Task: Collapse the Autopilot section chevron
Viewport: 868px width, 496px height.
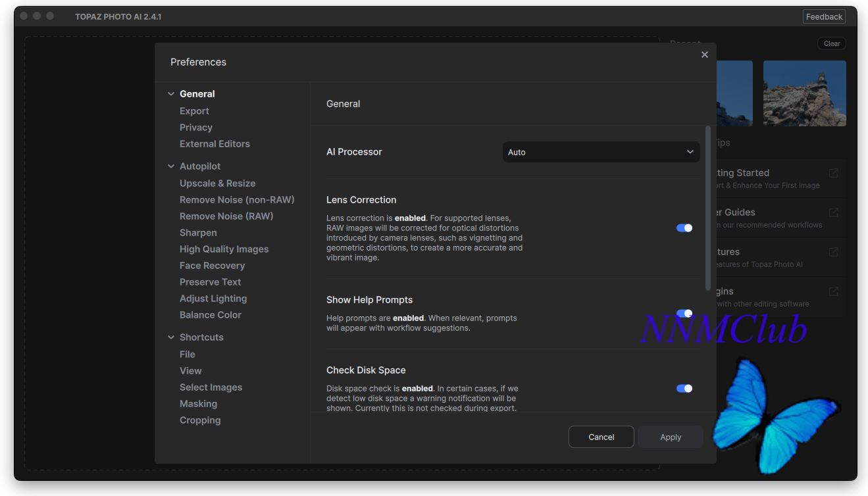Action: 171,166
